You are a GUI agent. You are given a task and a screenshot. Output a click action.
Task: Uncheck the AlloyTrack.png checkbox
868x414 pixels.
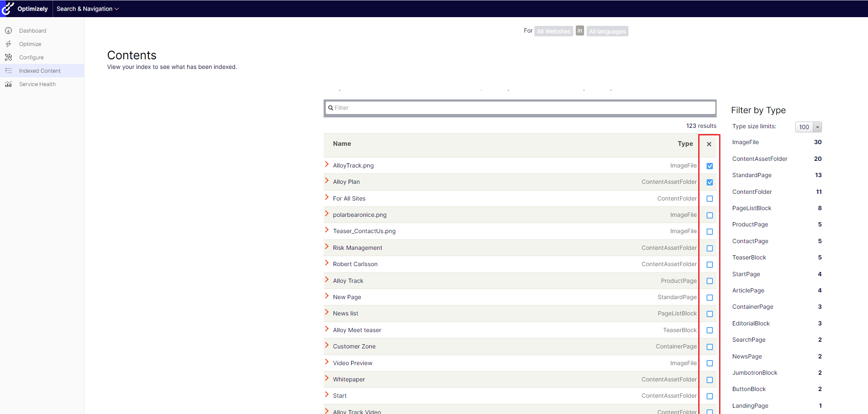tap(710, 166)
